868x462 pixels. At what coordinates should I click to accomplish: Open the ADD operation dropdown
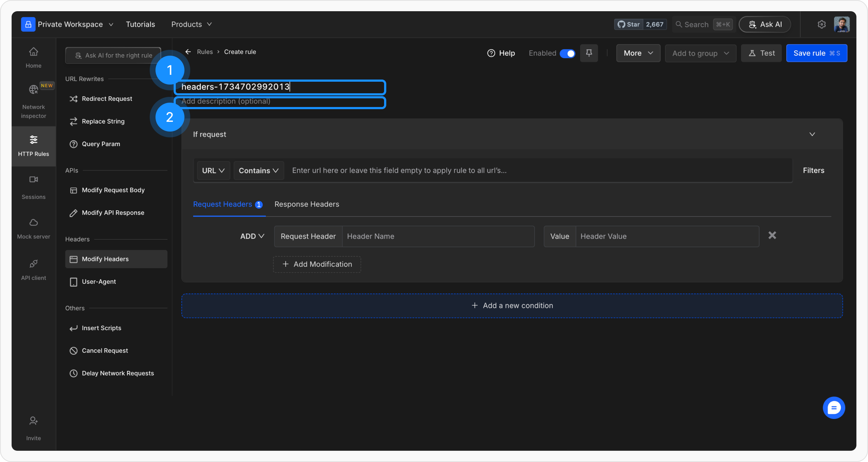(252, 236)
